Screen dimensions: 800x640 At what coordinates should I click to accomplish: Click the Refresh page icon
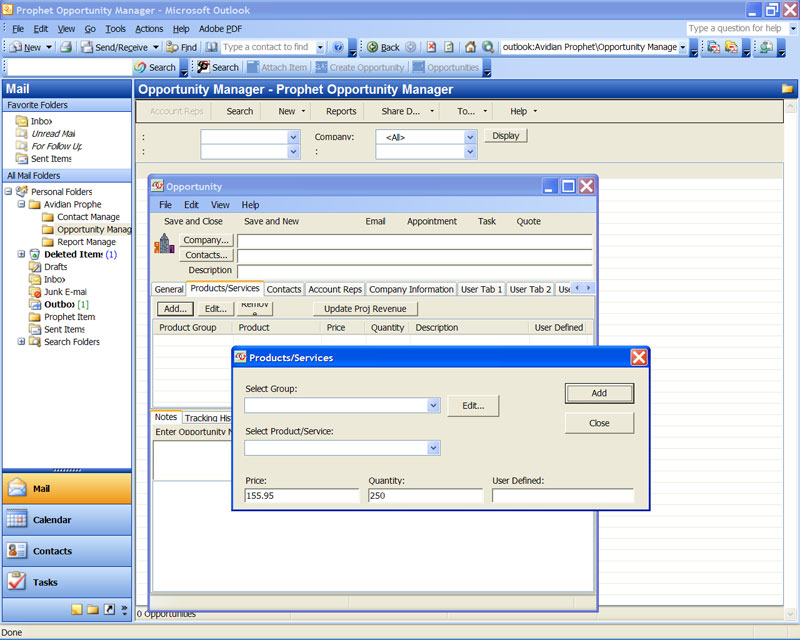pyautogui.click(x=449, y=47)
